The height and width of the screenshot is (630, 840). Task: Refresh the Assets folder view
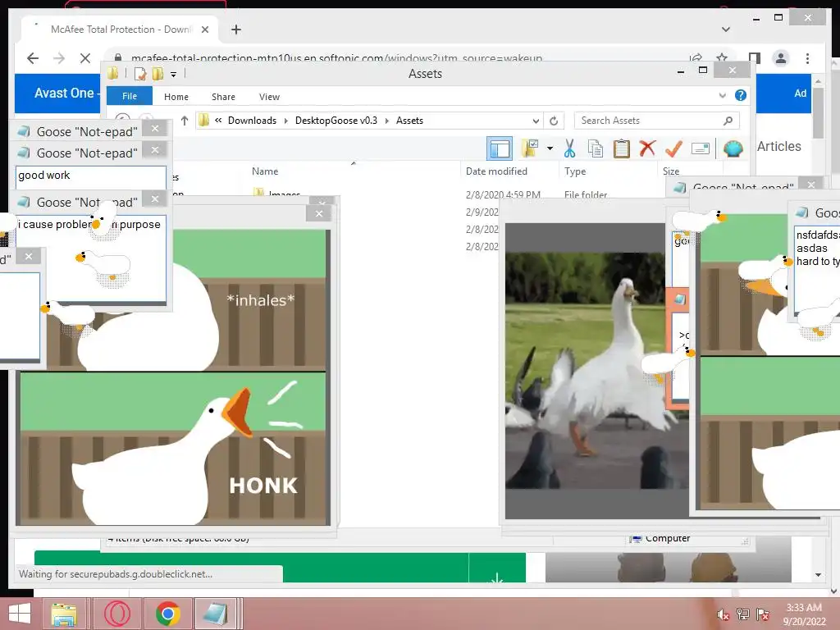554,121
